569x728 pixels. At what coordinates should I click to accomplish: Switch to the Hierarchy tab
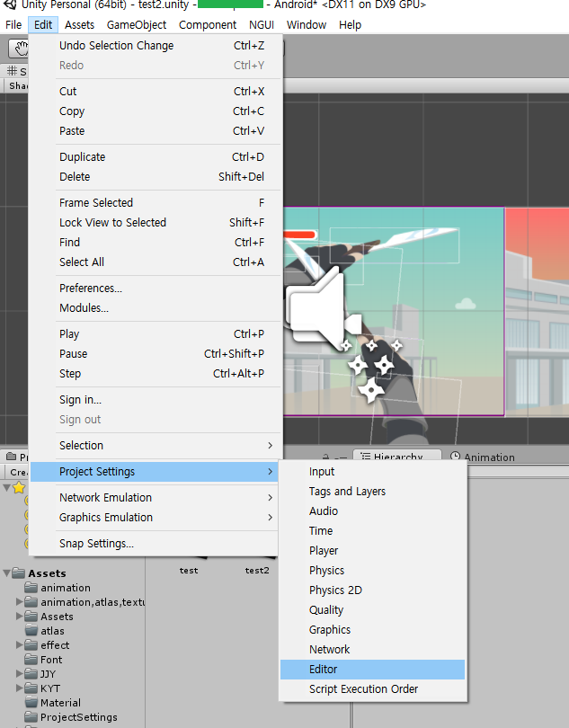pos(396,457)
